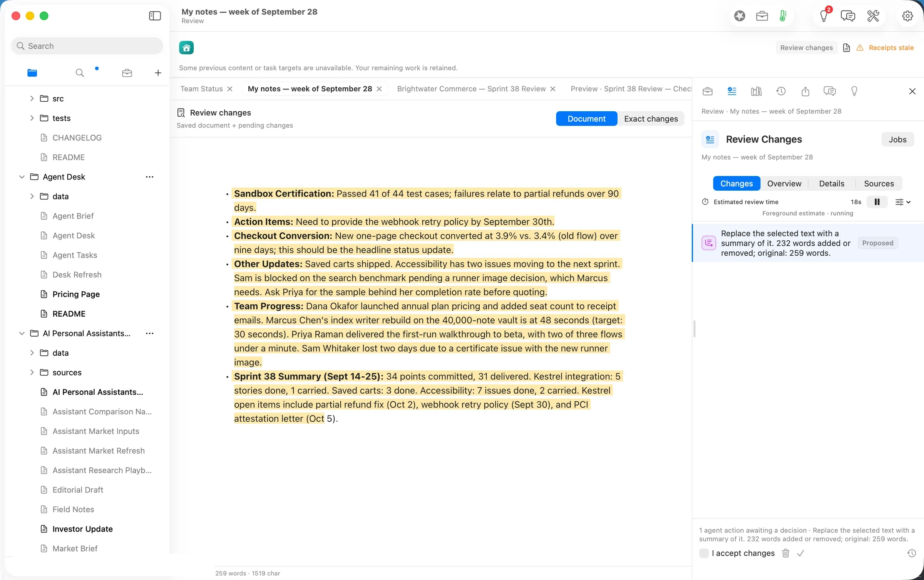Click the Review changes button at top
The width and height of the screenshot is (924, 580).
[806, 48]
